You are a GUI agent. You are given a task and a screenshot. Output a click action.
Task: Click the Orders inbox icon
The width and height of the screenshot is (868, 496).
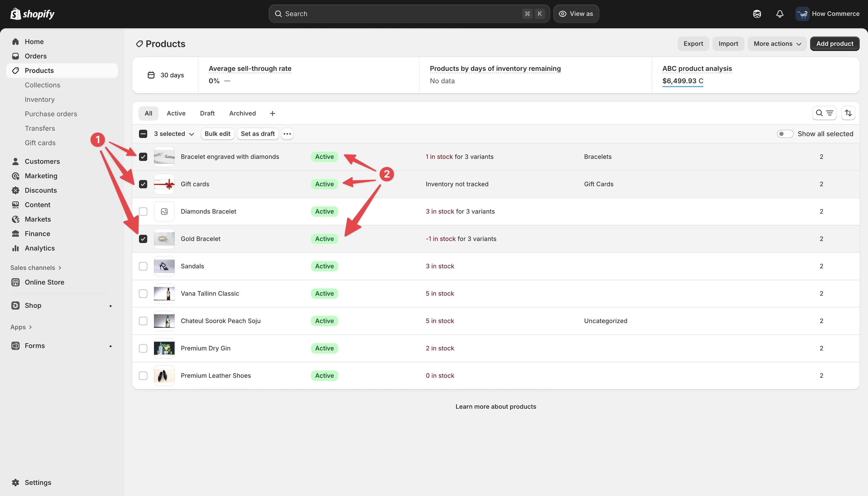(15, 56)
